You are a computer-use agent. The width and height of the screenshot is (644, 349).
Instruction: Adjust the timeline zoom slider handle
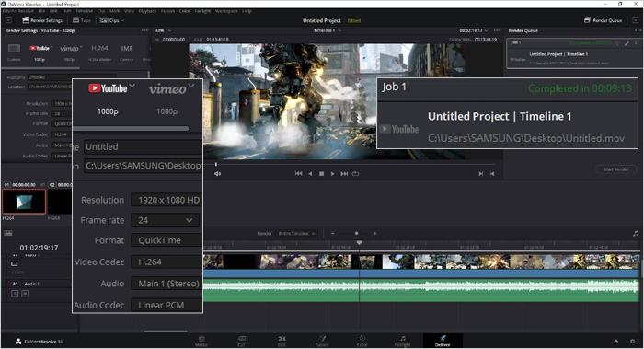tap(357, 234)
